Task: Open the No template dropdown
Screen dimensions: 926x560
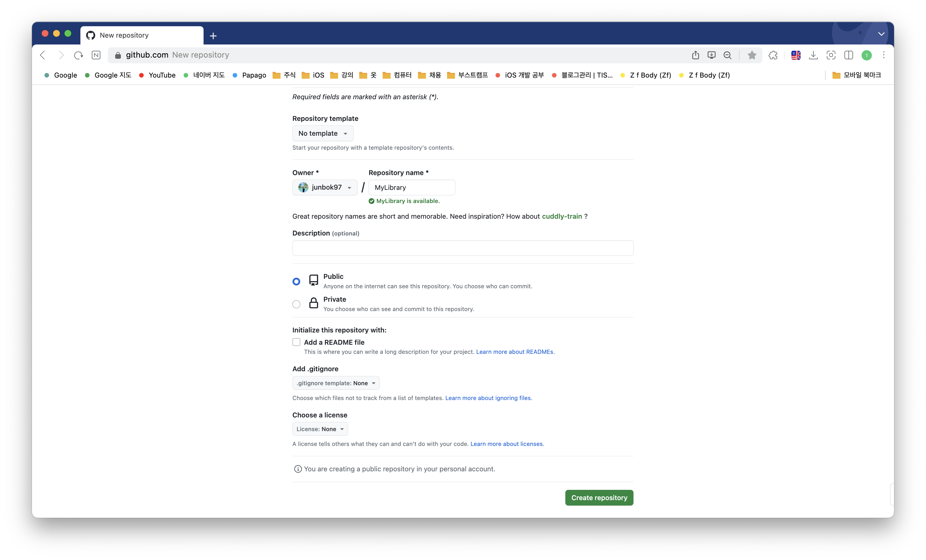Action: [x=322, y=133]
